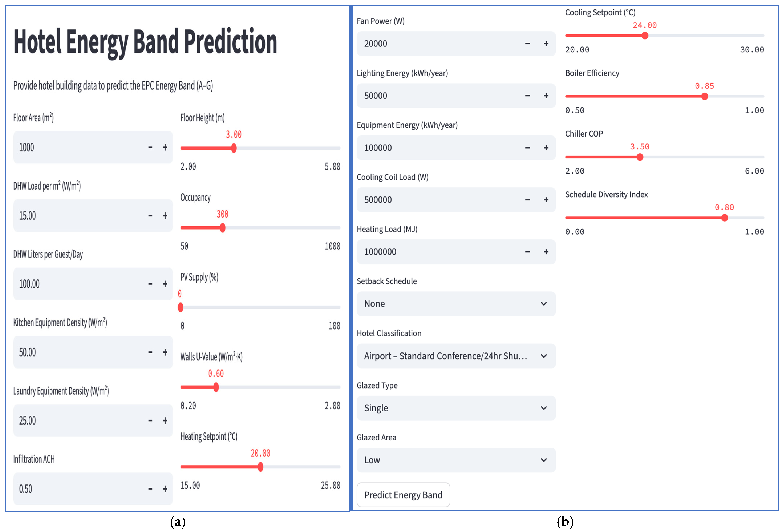Open the Glazed Type dropdown
Viewport: 784px width, 532px height.
pyautogui.click(x=456, y=408)
